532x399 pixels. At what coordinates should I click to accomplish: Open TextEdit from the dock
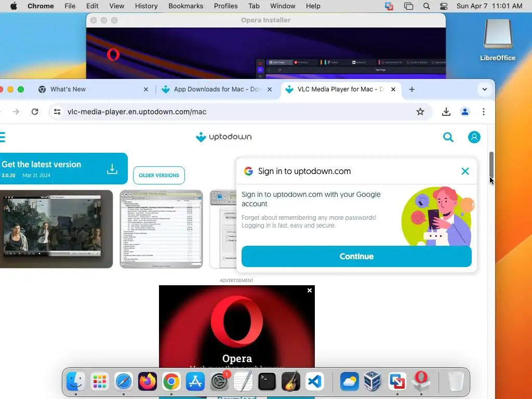(243, 381)
